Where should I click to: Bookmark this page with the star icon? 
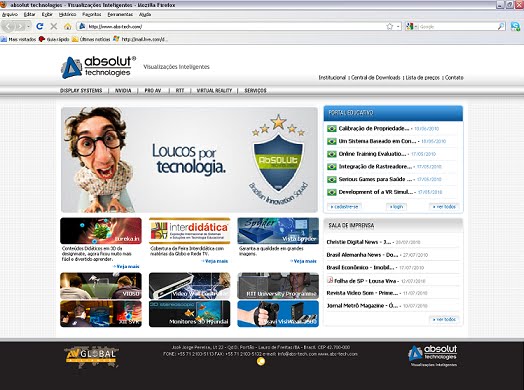click(x=389, y=26)
